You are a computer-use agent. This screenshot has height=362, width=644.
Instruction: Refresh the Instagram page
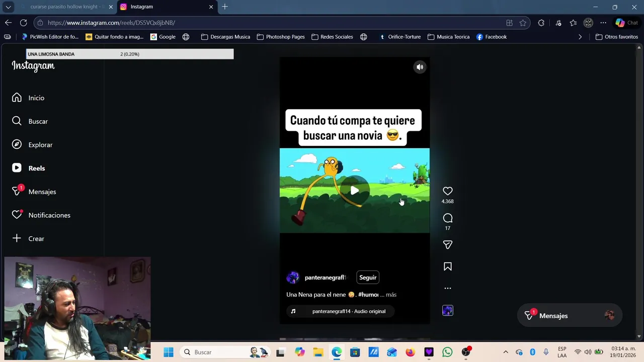coord(23,23)
